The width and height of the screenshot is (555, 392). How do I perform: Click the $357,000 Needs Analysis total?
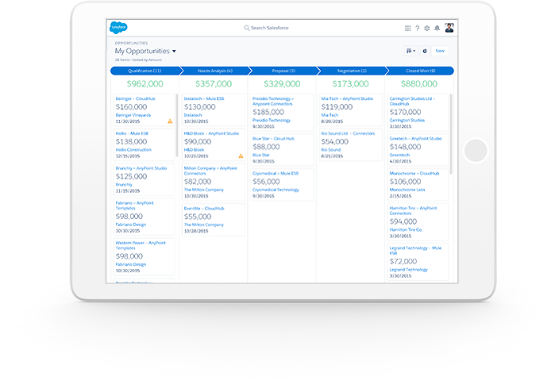[214, 84]
